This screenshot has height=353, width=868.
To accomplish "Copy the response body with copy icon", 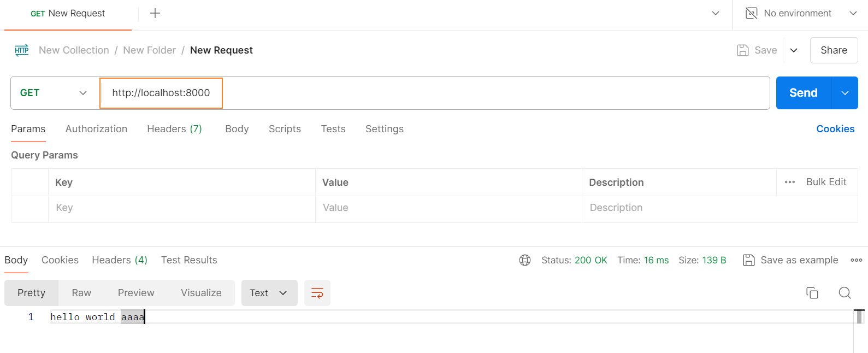I will (812, 293).
